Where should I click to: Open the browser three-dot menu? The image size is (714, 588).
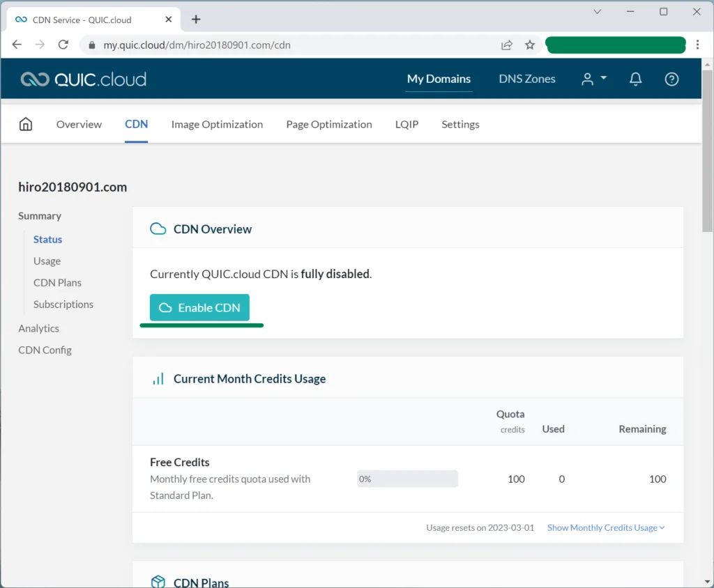(x=697, y=45)
